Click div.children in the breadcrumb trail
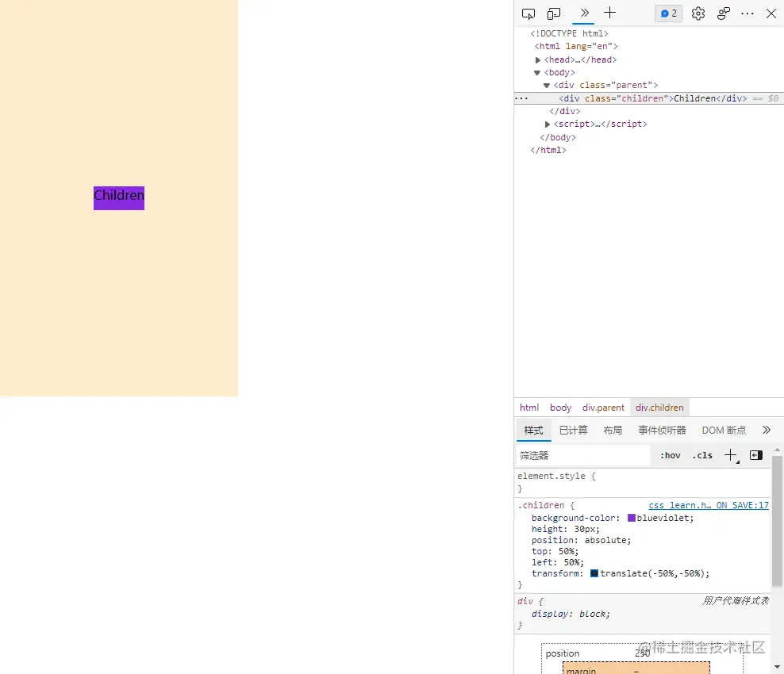The height and width of the screenshot is (674, 784). pyautogui.click(x=659, y=408)
